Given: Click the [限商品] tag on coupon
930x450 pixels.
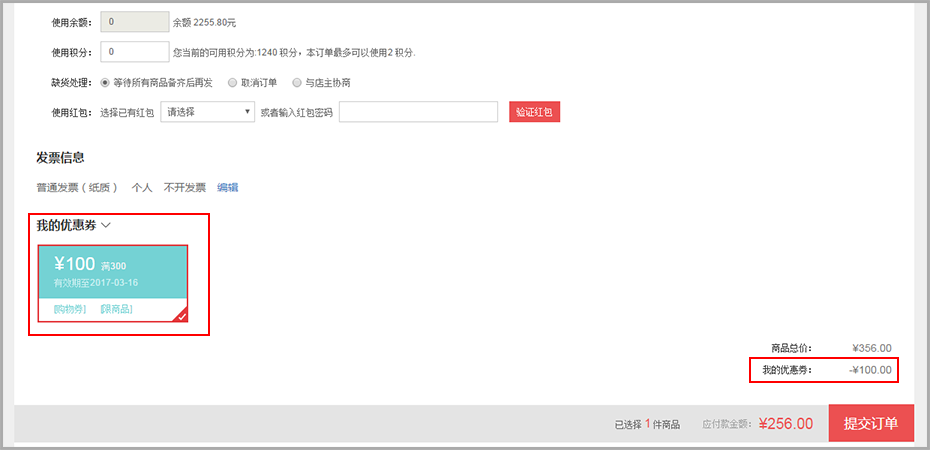Looking at the screenshot, I should click(116, 309).
